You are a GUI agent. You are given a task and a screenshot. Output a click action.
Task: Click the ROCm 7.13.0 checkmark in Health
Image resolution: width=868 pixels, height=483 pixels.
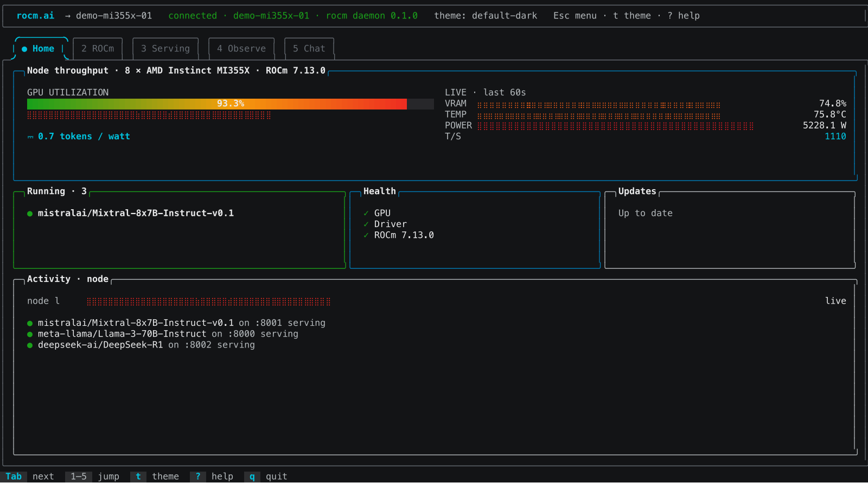(x=366, y=235)
